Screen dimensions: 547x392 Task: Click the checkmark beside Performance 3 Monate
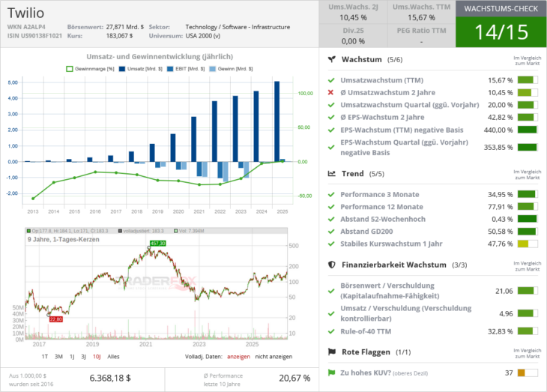[x=331, y=194]
